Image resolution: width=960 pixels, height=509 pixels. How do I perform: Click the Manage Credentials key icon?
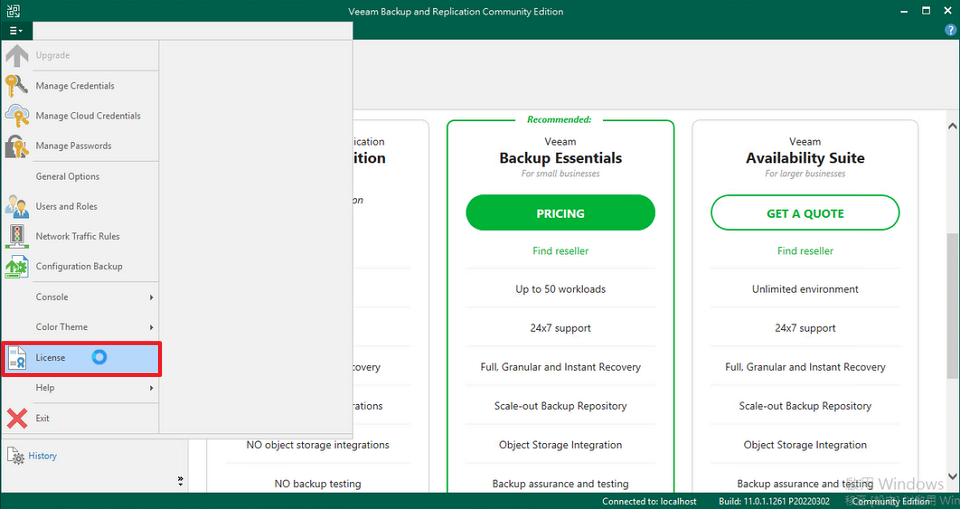tap(17, 86)
